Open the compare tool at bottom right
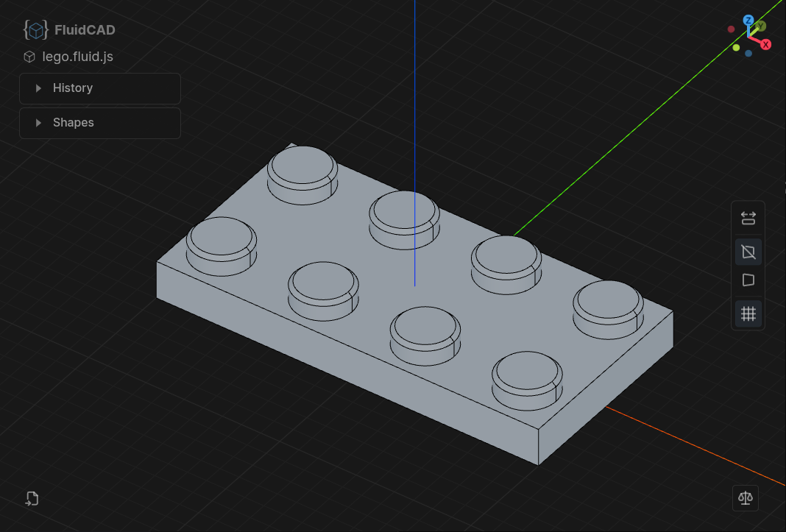This screenshot has width=786, height=532. [745, 498]
